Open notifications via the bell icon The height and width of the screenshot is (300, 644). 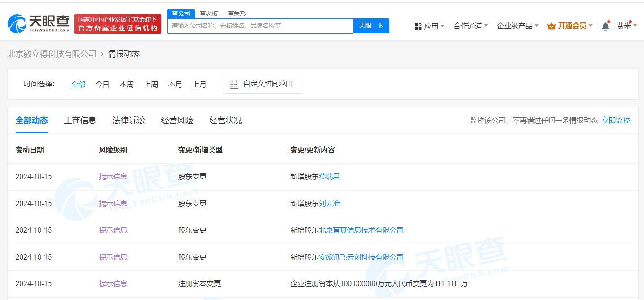point(605,26)
